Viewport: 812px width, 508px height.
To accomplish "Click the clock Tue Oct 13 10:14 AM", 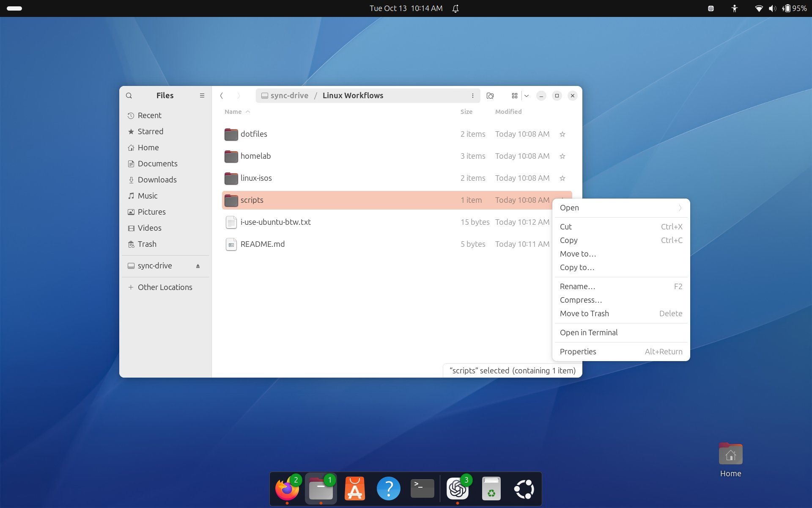I will click(406, 8).
